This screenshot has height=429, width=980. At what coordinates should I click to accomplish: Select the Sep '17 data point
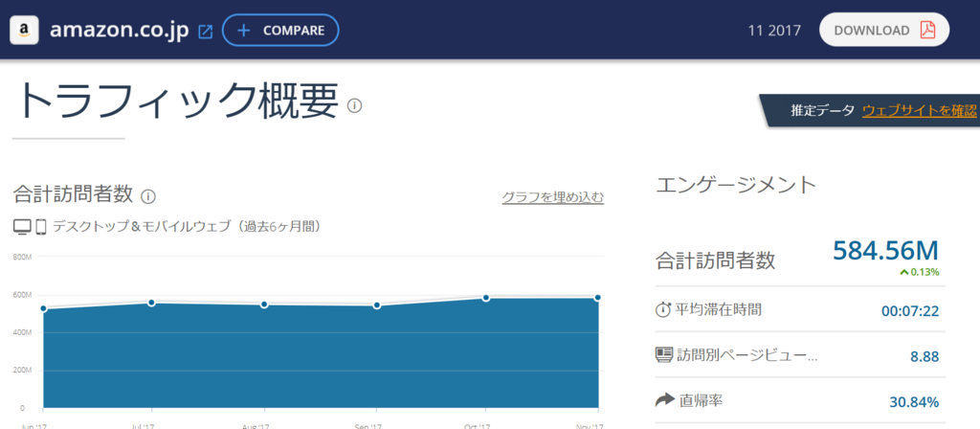pyautogui.click(x=377, y=305)
